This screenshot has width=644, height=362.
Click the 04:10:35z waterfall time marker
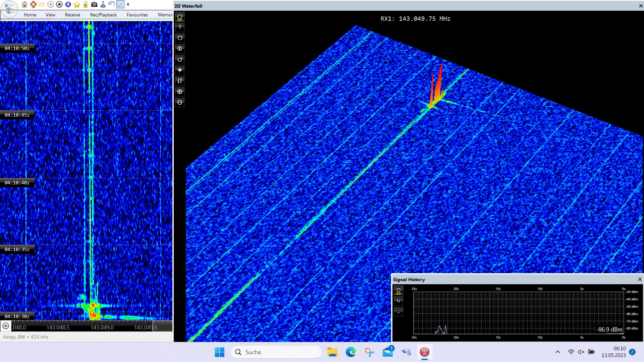17,249
